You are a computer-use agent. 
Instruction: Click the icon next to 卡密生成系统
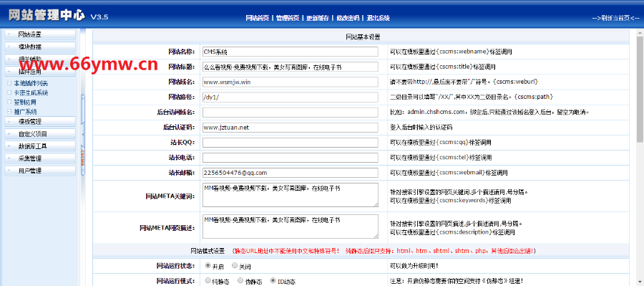[9, 92]
